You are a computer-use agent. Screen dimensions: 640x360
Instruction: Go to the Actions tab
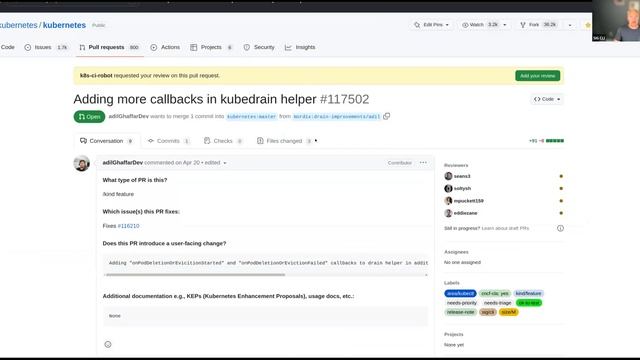click(165, 47)
